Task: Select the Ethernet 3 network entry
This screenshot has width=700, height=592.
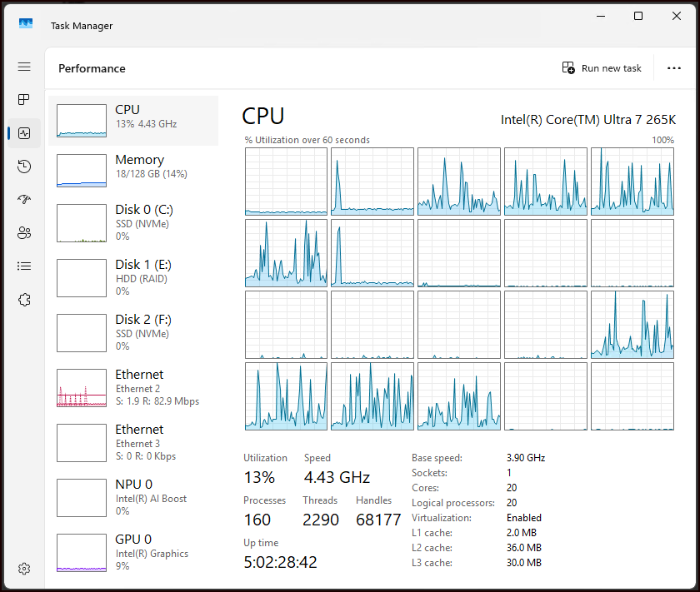Action: coord(133,442)
